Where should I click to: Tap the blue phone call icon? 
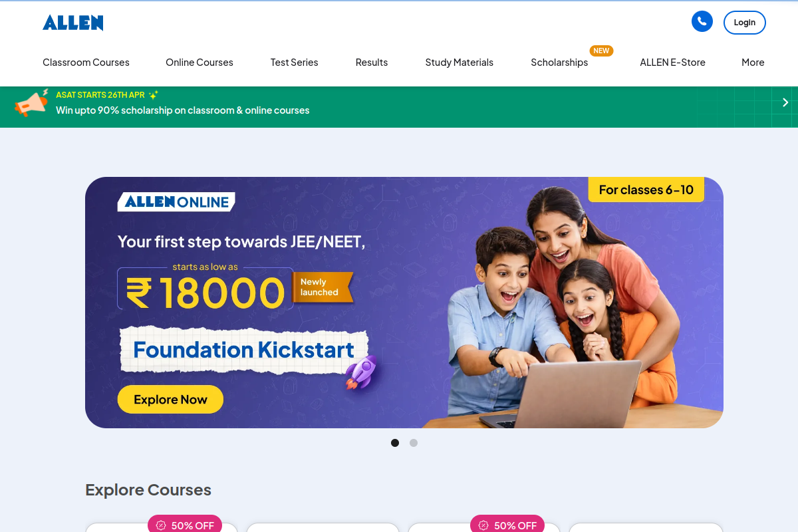click(x=702, y=21)
